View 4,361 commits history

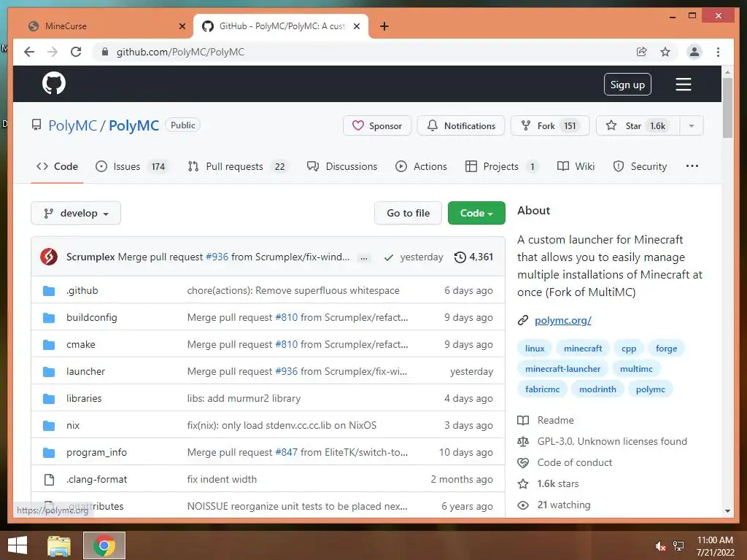pyautogui.click(x=473, y=257)
